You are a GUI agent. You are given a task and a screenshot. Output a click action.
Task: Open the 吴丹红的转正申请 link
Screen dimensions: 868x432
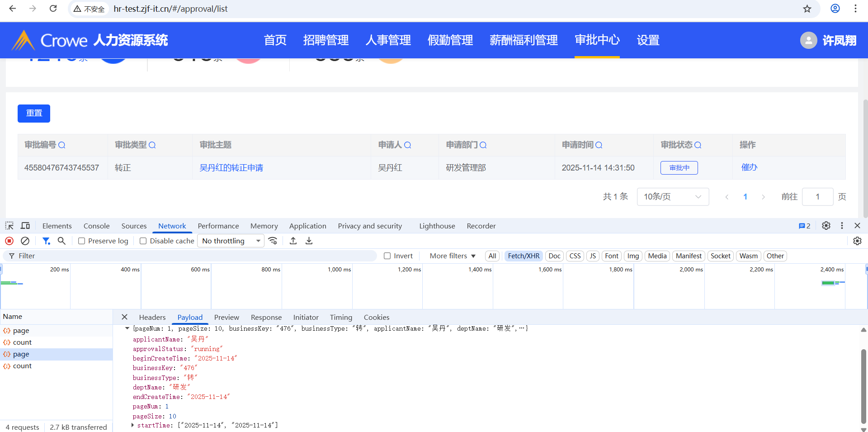231,168
